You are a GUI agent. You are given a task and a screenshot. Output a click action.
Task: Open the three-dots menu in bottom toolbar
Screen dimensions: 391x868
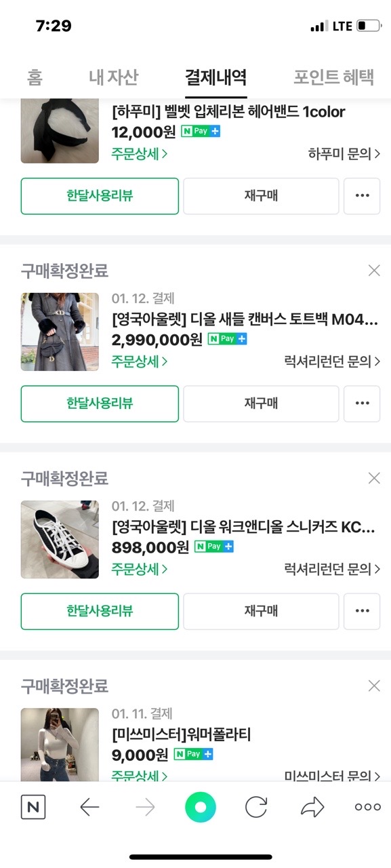click(x=367, y=807)
